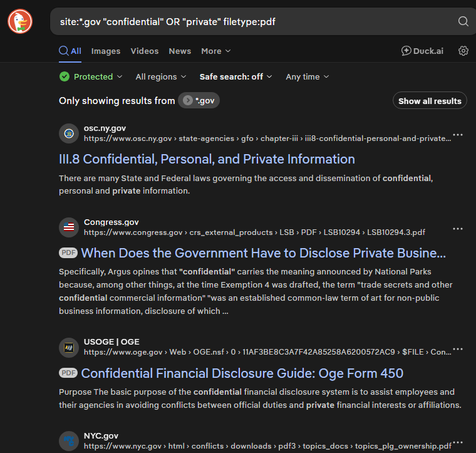This screenshot has width=476, height=453.
Task: Click PDF badge on Oge Form 450 result
Action: click(x=68, y=373)
